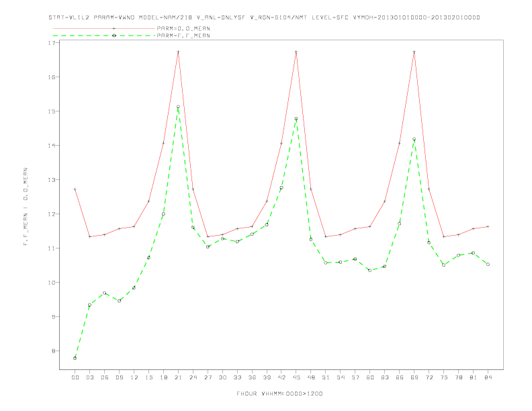Click x-axis tick label 21
The width and height of the screenshot is (532, 411).
[178, 377]
